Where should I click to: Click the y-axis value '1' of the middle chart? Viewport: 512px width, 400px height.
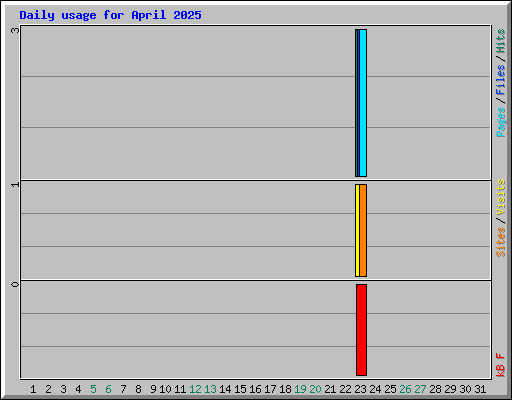[15, 184]
